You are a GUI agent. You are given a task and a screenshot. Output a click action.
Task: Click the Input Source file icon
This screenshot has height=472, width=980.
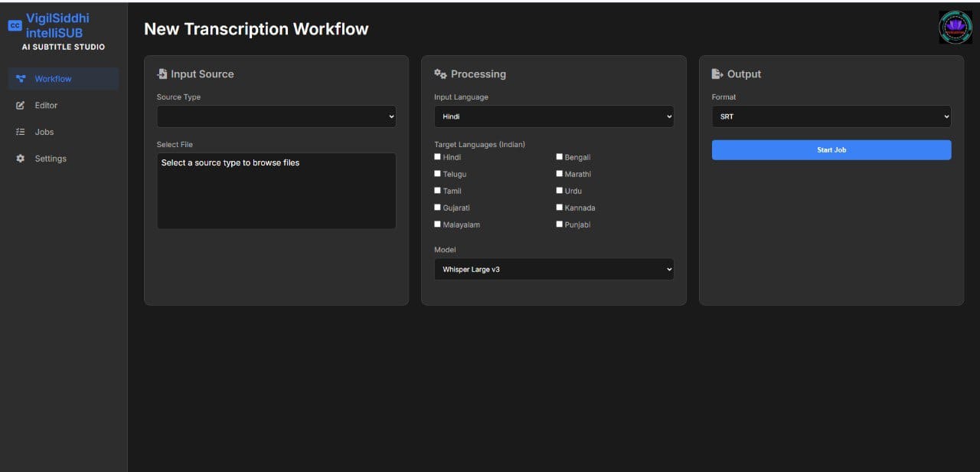click(x=162, y=74)
